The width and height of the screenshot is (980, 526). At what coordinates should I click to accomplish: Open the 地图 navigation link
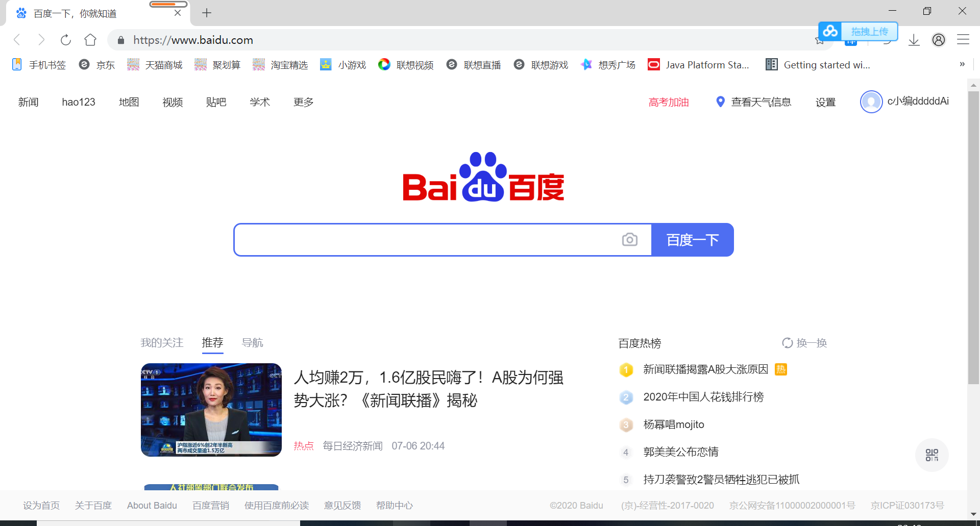click(129, 102)
